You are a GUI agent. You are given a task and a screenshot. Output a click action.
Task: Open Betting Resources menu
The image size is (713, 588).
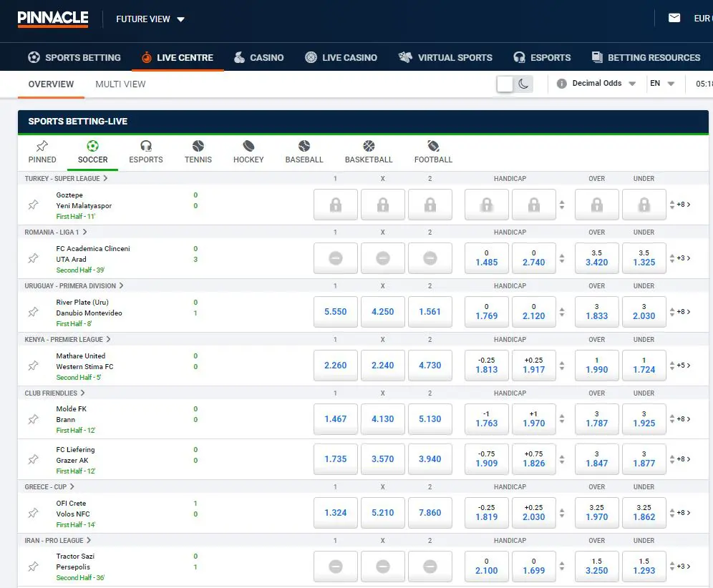click(646, 58)
